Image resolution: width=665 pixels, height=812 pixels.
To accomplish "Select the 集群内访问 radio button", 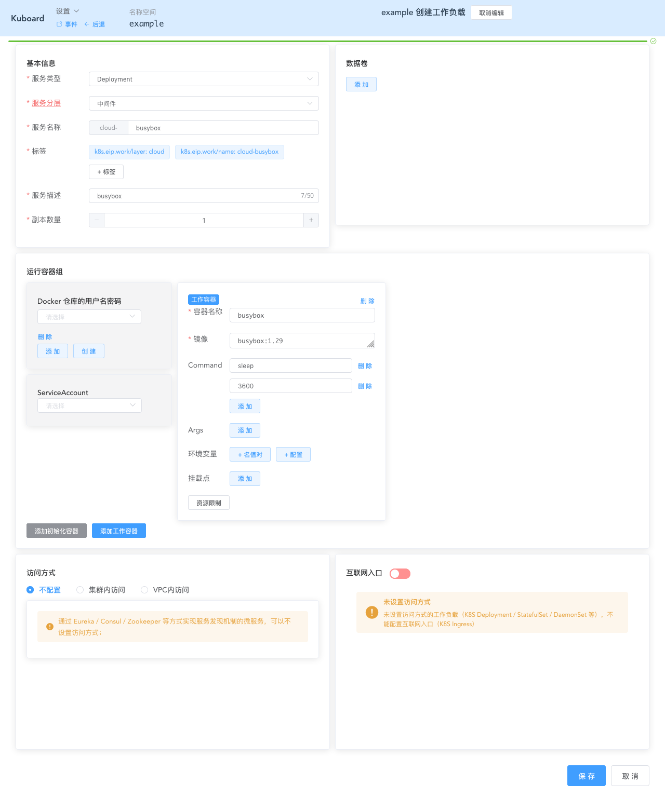I will coord(80,590).
